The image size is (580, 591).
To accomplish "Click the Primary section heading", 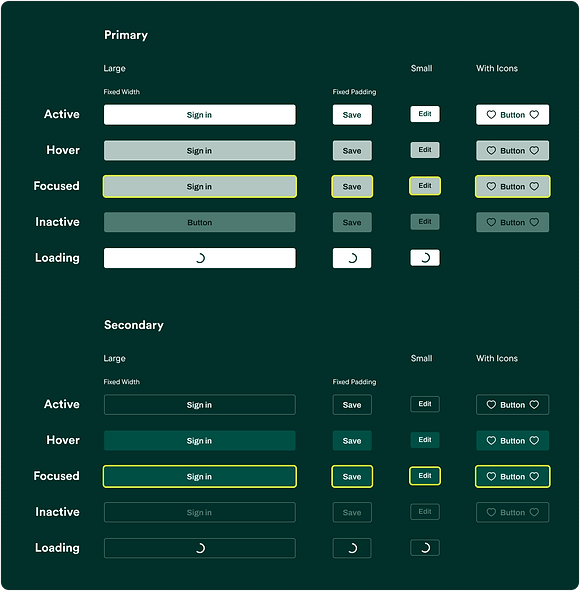I will [126, 35].
